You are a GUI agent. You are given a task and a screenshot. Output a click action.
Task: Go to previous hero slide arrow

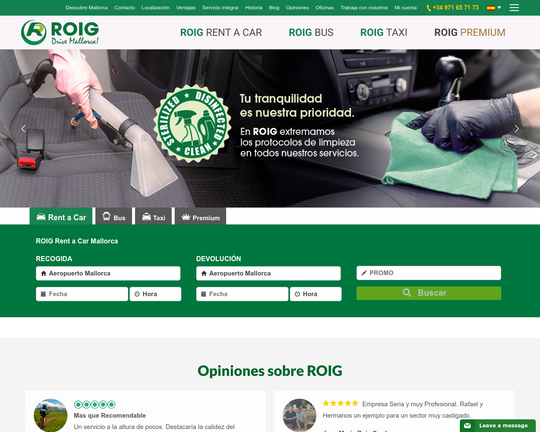[x=23, y=129]
